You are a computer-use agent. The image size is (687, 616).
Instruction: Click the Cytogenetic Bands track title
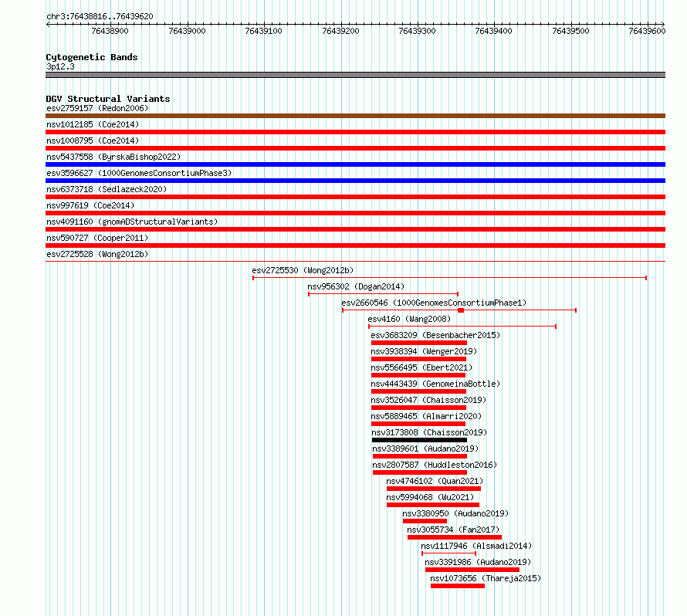[92, 57]
